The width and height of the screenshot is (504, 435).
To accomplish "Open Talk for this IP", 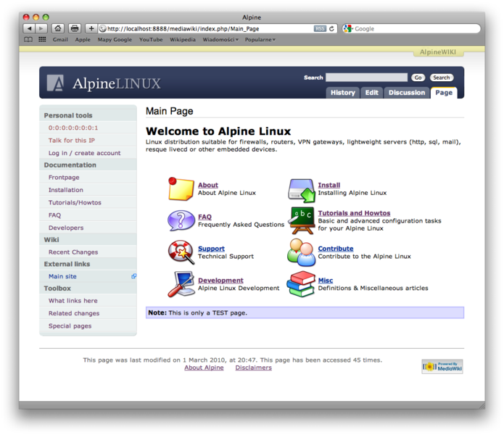I will (x=72, y=141).
